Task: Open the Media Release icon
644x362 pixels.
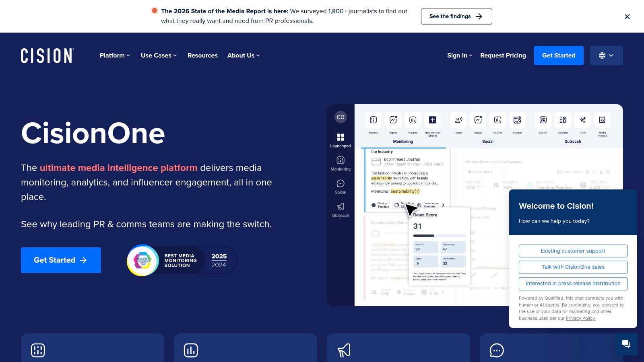Action: coord(602,120)
